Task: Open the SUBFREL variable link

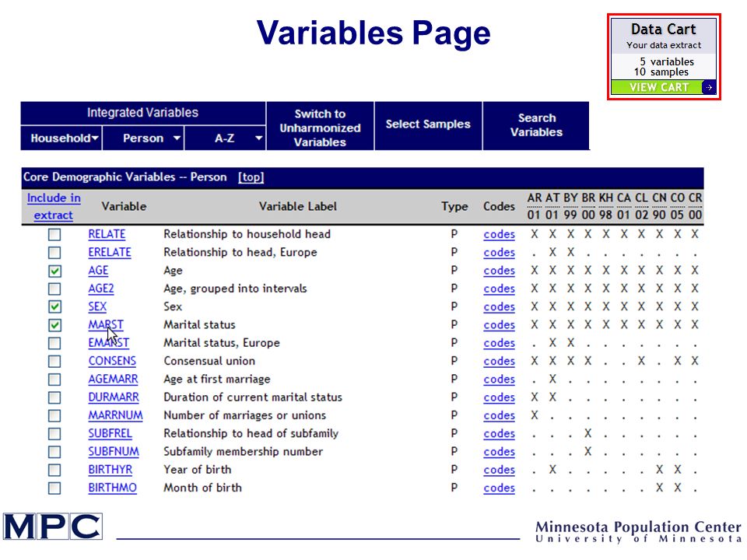Action: coord(110,433)
